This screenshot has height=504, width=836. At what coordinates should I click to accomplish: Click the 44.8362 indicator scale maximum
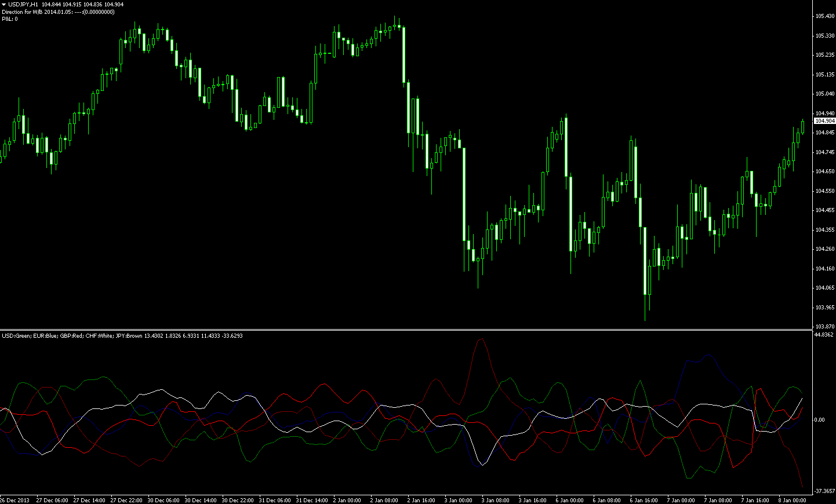824,335
